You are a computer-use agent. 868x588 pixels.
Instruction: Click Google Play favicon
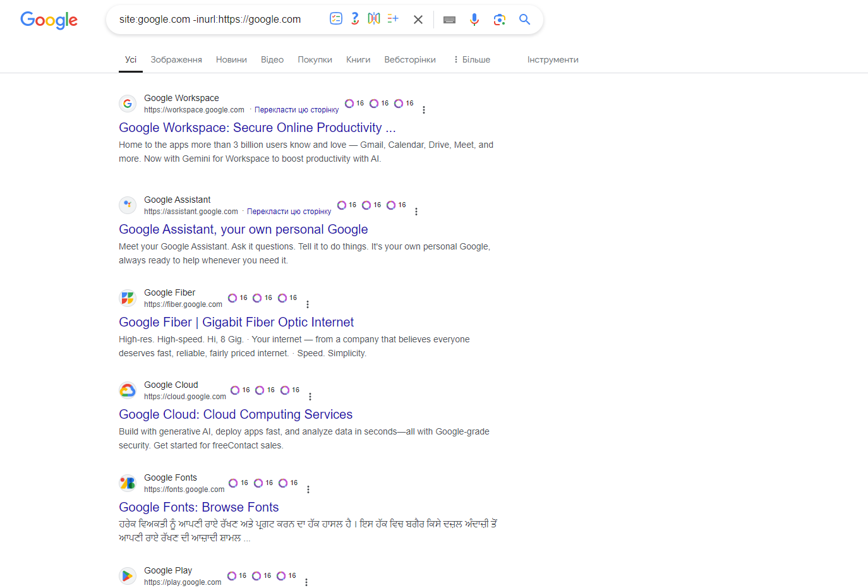pyautogui.click(x=128, y=576)
